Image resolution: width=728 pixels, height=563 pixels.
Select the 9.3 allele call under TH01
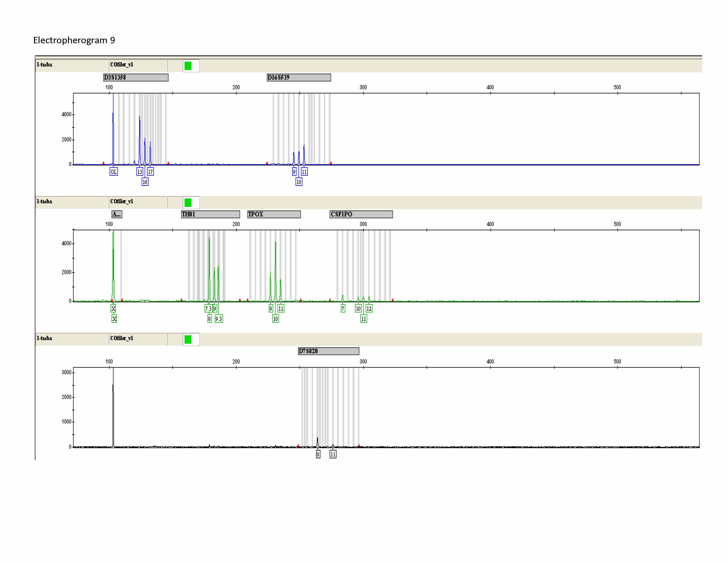(219, 319)
